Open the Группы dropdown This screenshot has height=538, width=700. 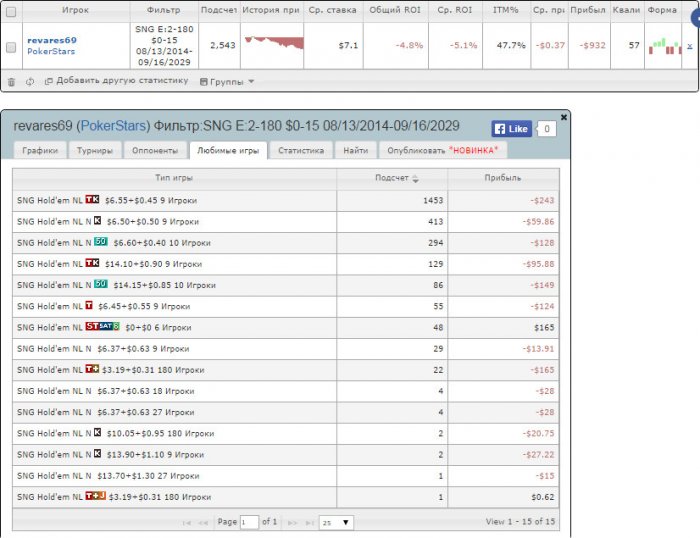227,82
